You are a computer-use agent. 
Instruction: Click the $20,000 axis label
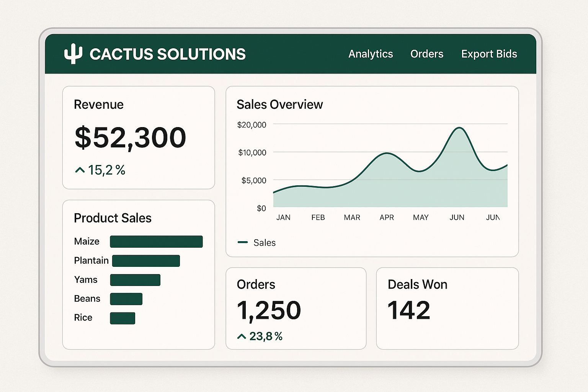click(x=251, y=124)
